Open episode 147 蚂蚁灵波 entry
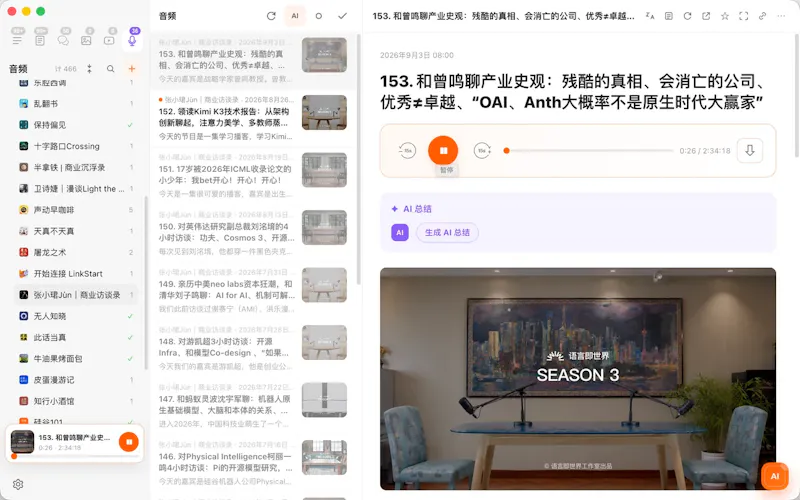 pyautogui.click(x=253, y=406)
